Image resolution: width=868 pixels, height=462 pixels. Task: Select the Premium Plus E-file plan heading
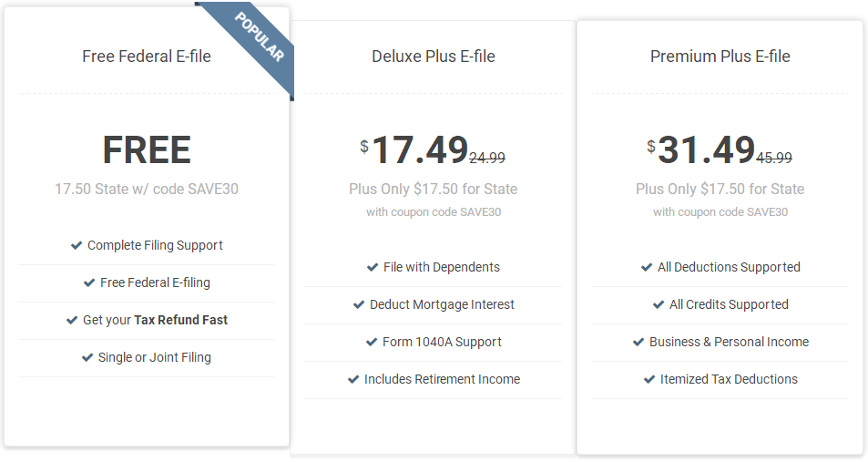(x=720, y=56)
